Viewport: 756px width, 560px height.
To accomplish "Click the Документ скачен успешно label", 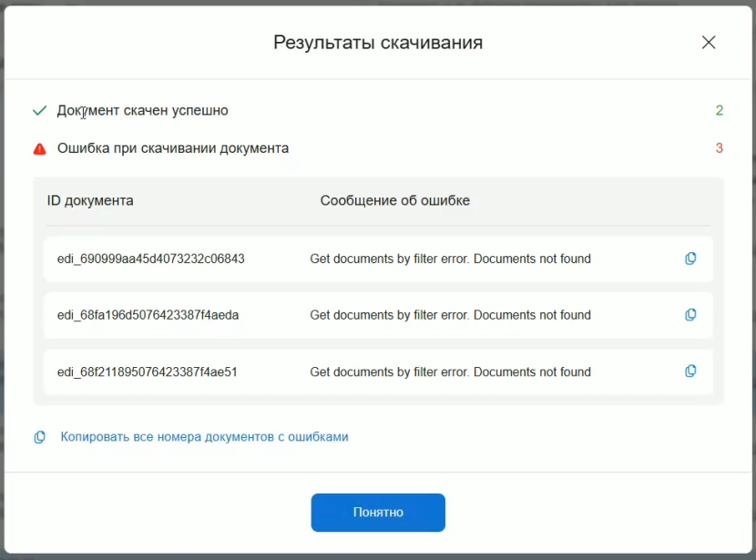I will pos(142,110).
